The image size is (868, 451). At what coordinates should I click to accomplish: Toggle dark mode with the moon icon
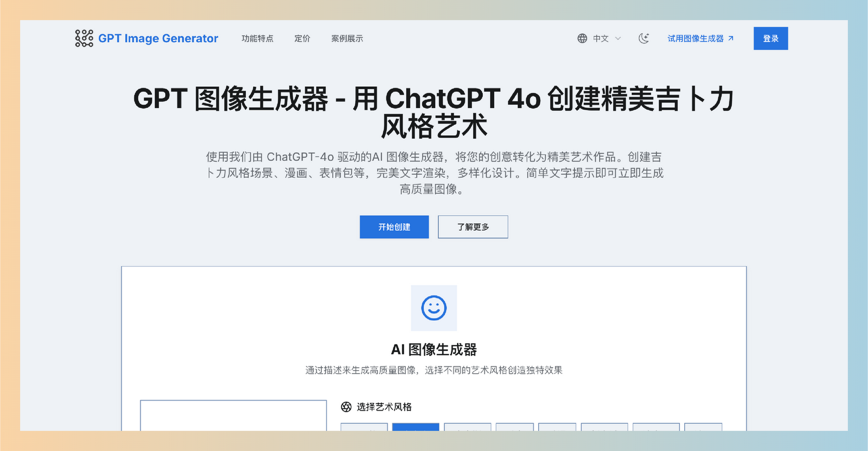coord(644,39)
